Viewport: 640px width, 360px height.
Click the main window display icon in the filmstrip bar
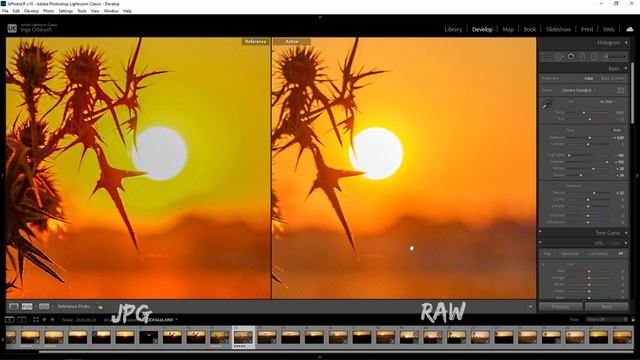pyautogui.click(x=9, y=320)
